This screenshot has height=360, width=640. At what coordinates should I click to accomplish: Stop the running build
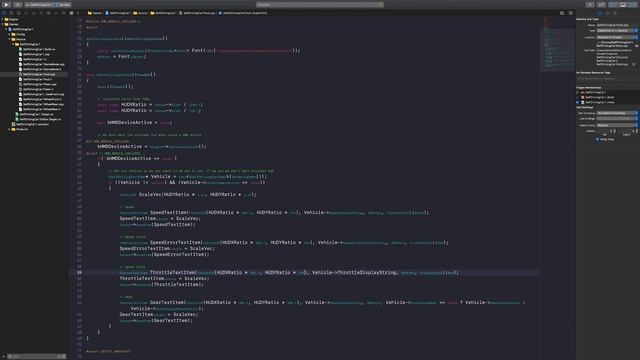point(18,4)
